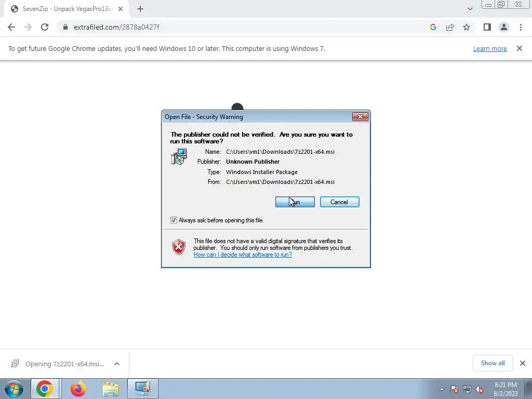Open the Chrome profile avatar menu
Screen dimensions: 532x399
tap(504, 27)
